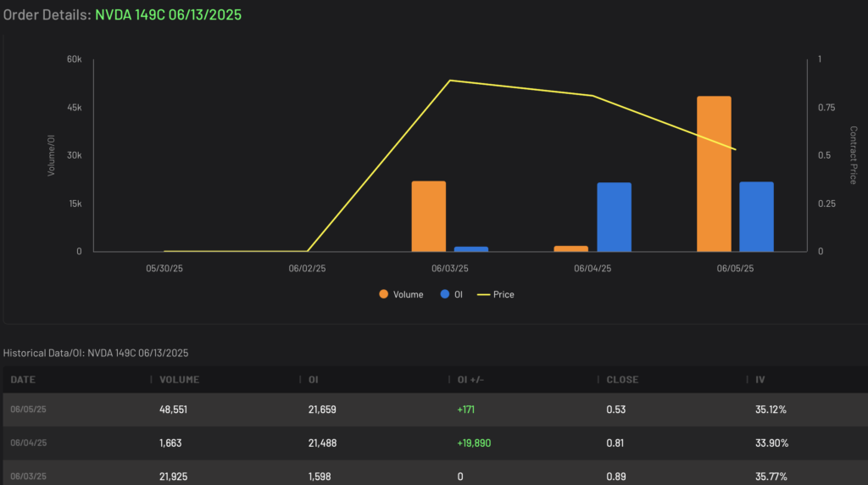Click the close price 0.81

point(615,443)
